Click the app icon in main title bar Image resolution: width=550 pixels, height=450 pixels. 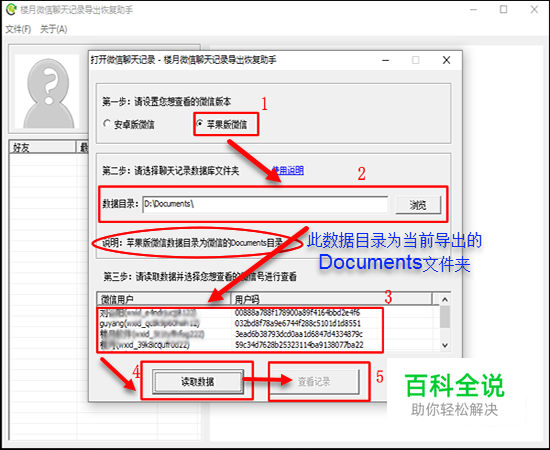[x=11, y=9]
